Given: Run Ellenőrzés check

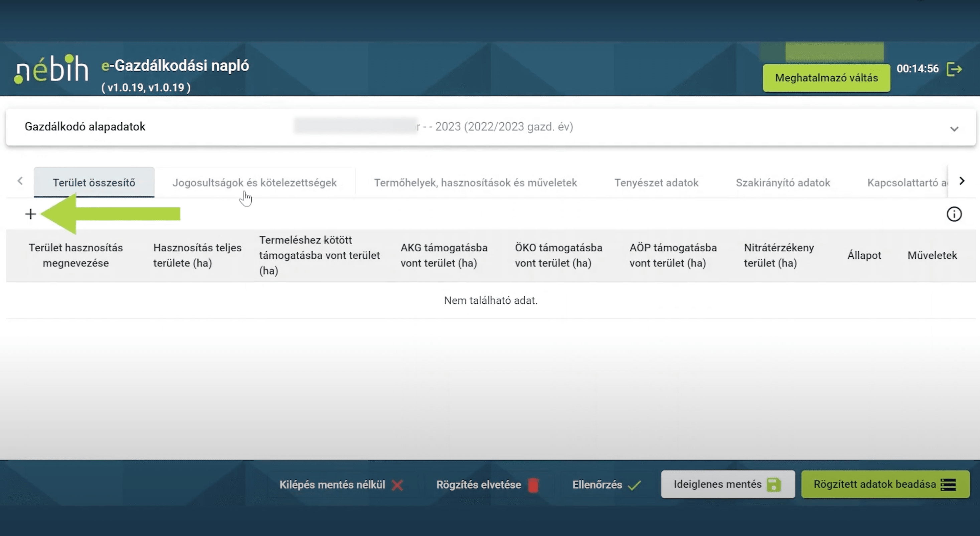Looking at the screenshot, I should [606, 485].
